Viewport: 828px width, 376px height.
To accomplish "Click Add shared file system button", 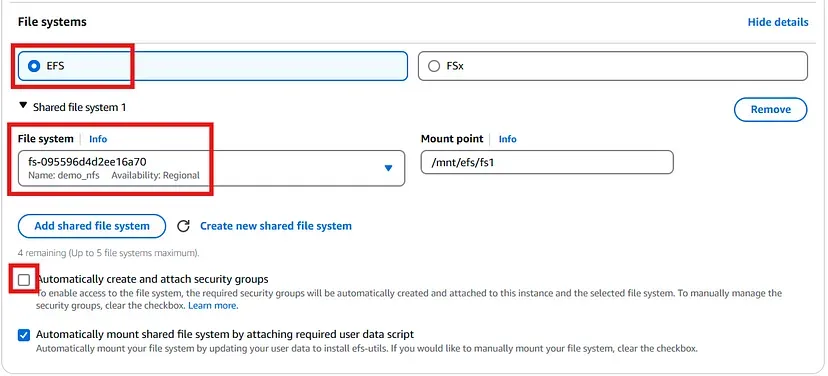I will [92, 226].
